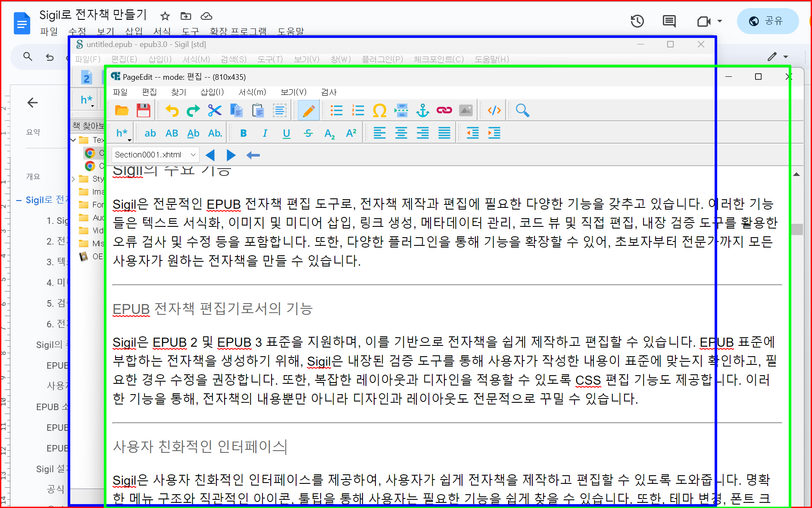Undo the last edit in PageEdit
Viewport: 812px width, 508px height.
tap(172, 111)
